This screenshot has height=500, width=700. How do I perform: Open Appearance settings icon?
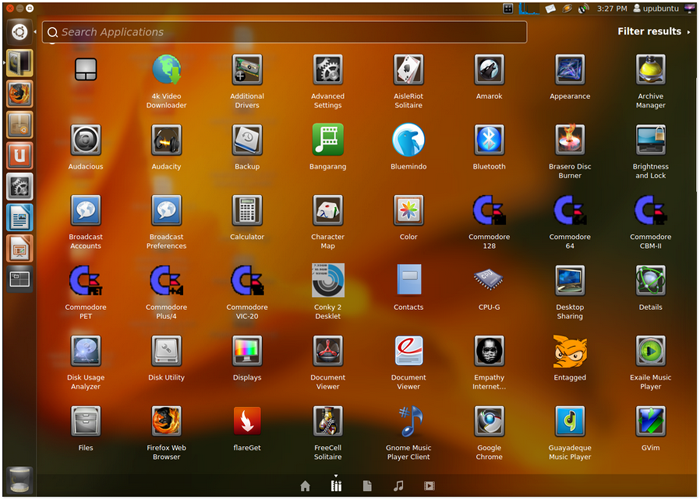pyautogui.click(x=570, y=70)
